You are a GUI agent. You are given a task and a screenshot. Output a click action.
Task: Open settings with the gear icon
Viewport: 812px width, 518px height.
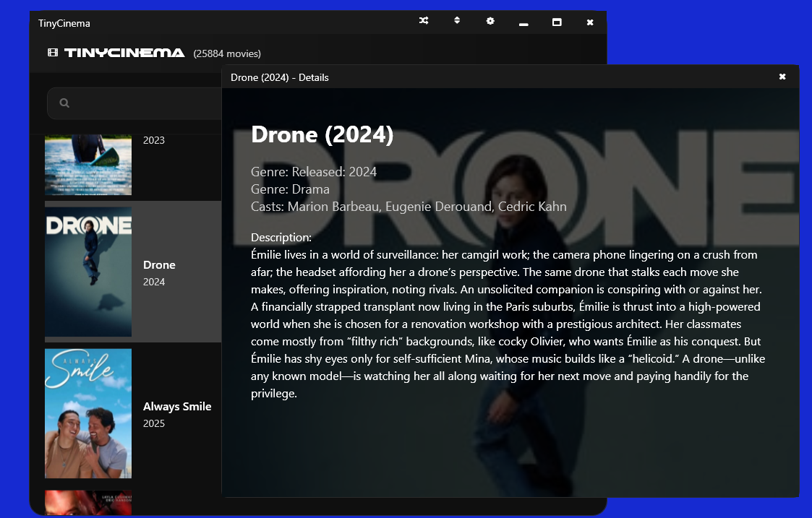coord(490,21)
